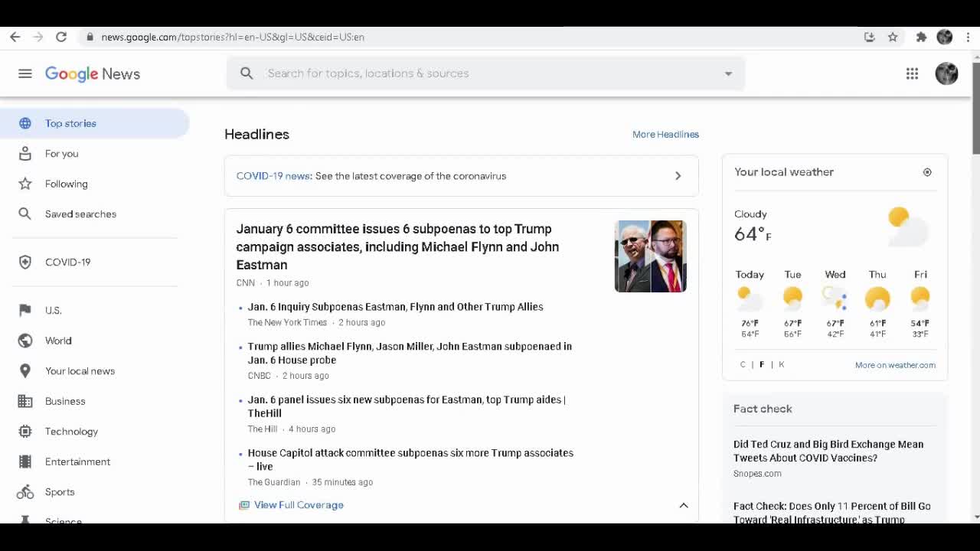Click Thursday's weather forecast icon
Screen dimensions: 980x551
[877, 298]
